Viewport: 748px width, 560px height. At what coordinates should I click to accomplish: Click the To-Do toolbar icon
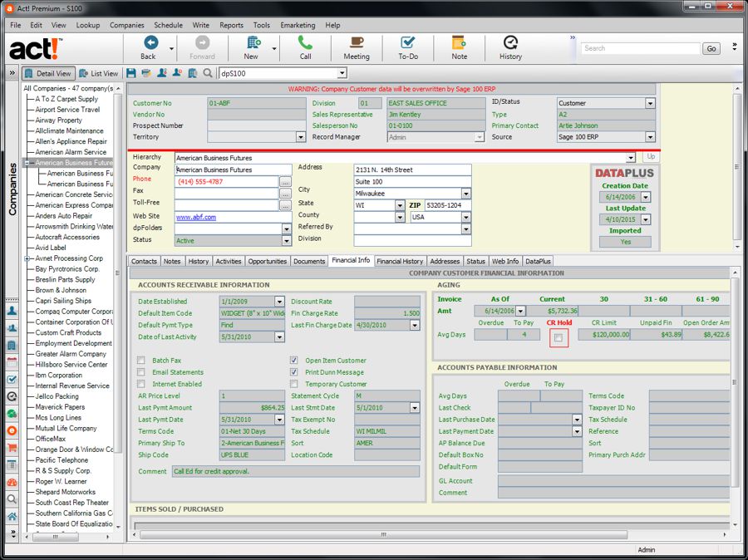coord(407,47)
